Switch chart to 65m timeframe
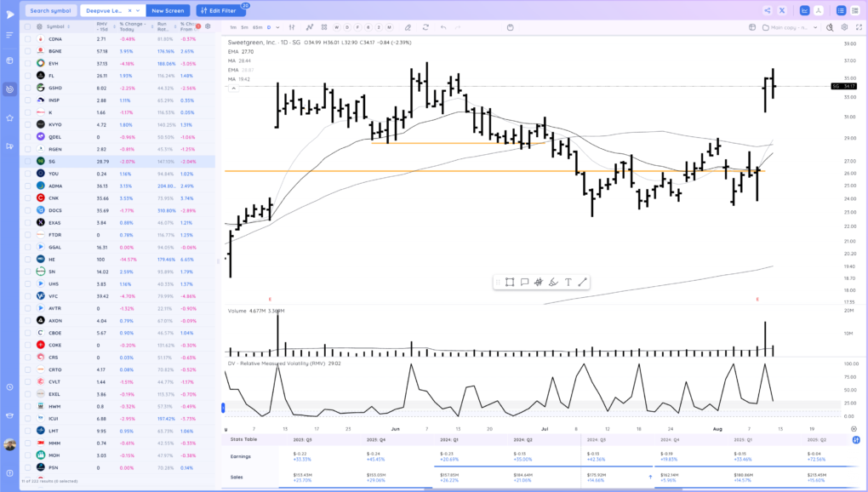 257,27
